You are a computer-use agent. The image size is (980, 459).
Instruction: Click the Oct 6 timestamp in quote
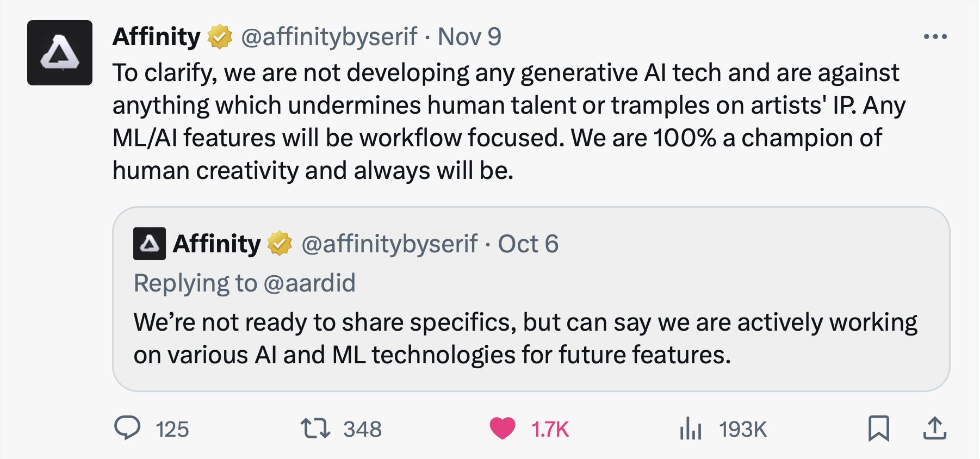(x=528, y=244)
